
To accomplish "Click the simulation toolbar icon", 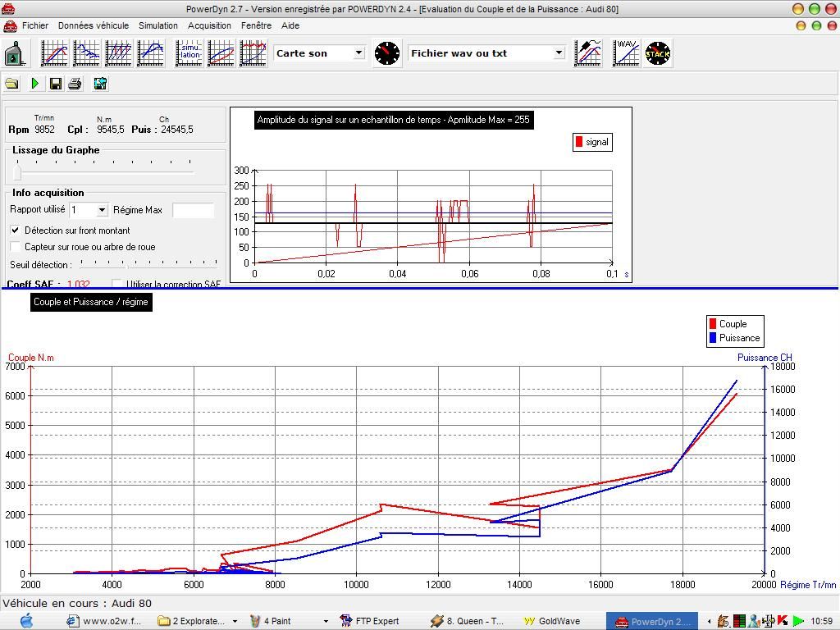I will tap(190, 53).
